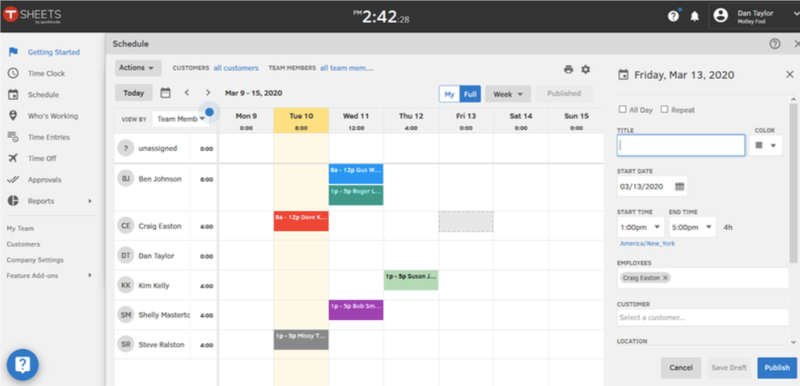Select the purple Bob Sm shift block

coord(356,310)
